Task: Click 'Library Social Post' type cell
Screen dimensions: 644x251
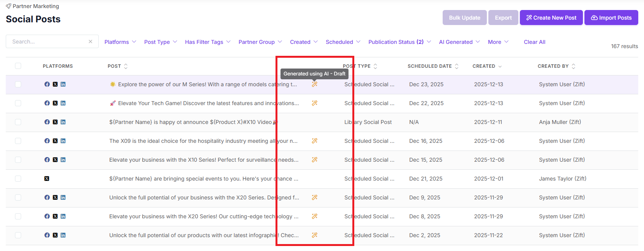Action: (368, 122)
